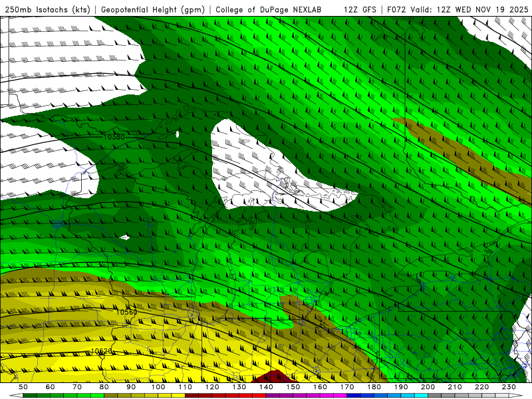Select the darkest green swatch starting at 50
This screenshot has height=399, width=532.
[29, 396]
